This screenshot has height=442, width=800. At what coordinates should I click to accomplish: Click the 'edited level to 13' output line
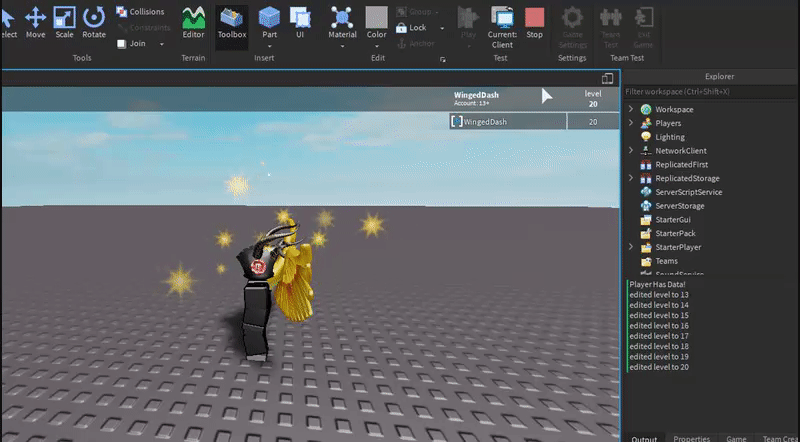tap(659, 294)
